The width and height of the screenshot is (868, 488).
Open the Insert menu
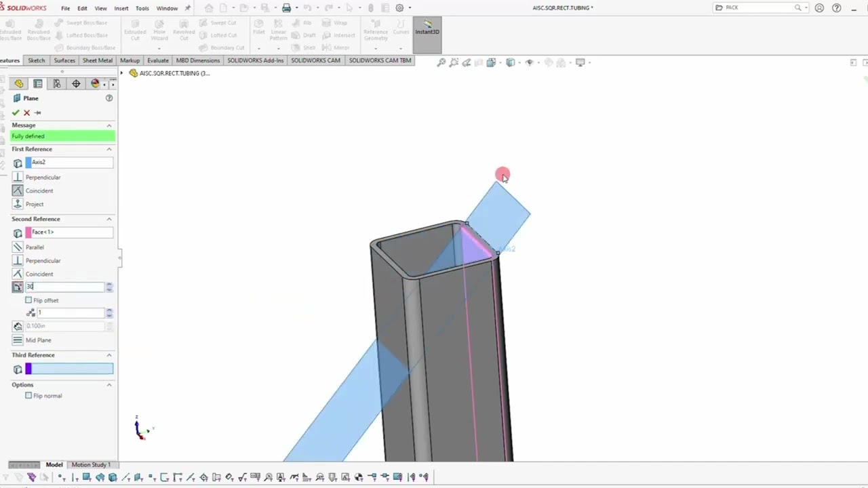click(x=121, y=8)
